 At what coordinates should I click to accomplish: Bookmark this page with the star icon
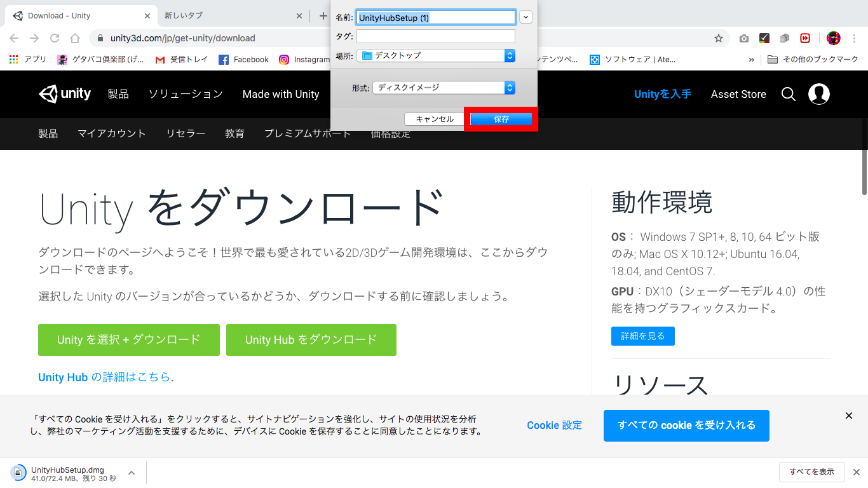click(x=719, y=38)
